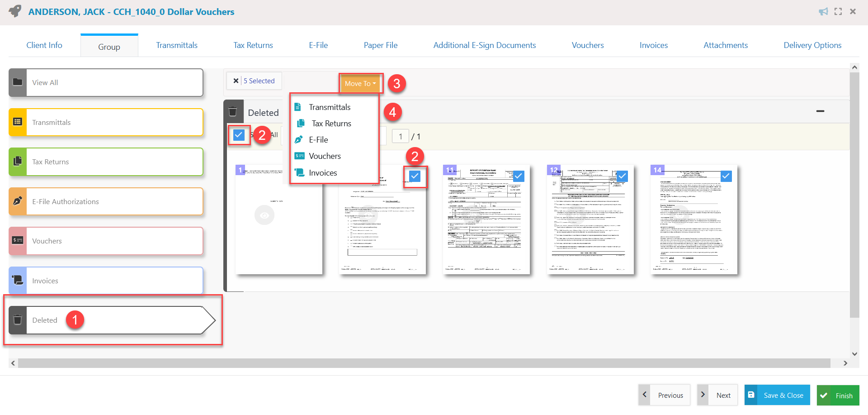Uncheck the Select All checkbox

[239, 134]
